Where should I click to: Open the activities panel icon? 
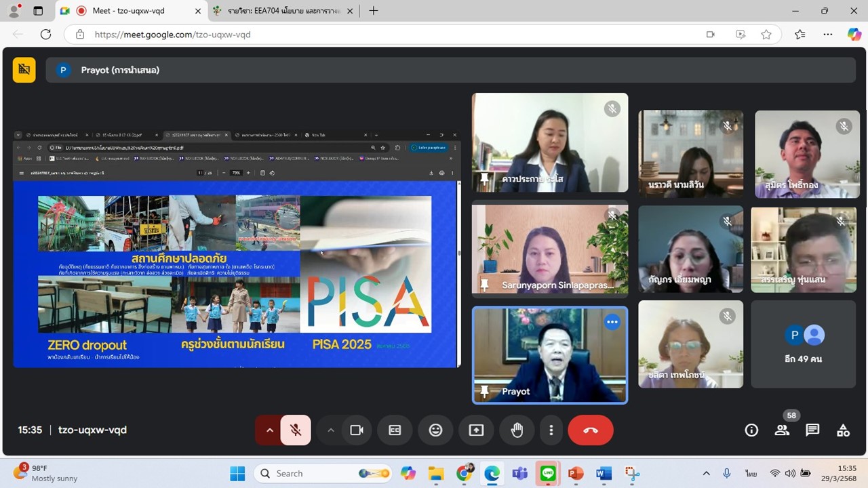click(x=843, y=430)
